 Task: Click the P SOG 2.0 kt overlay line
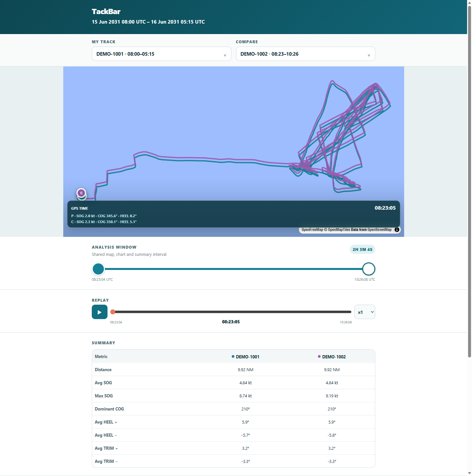pos(104,216)
